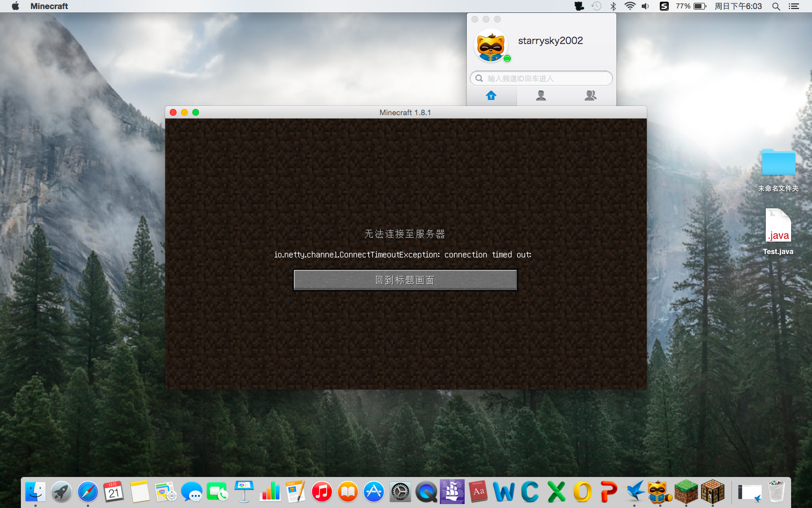812x508 pixels.
Task: Launch Microsoft Outlook from the dock
Action: 582,492
